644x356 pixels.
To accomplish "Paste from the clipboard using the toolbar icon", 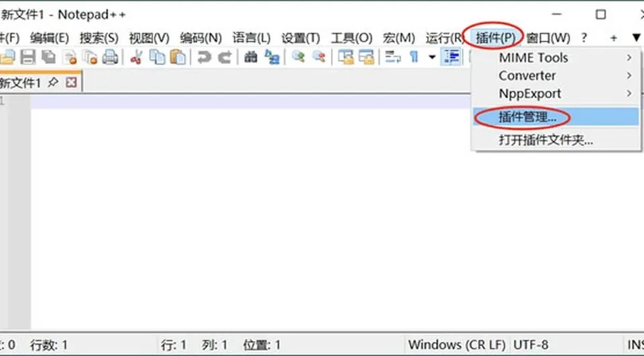I will [x=177, y=57].
